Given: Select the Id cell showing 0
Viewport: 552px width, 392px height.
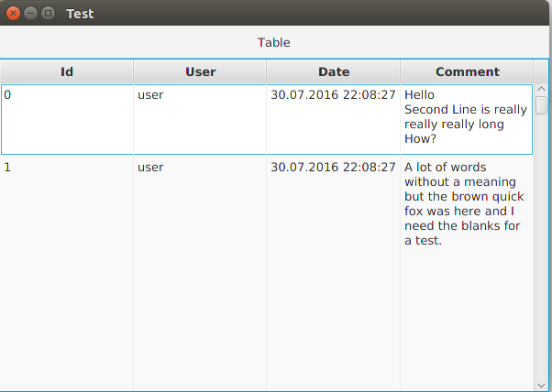Looking at the screenshot, I should 67,119.
